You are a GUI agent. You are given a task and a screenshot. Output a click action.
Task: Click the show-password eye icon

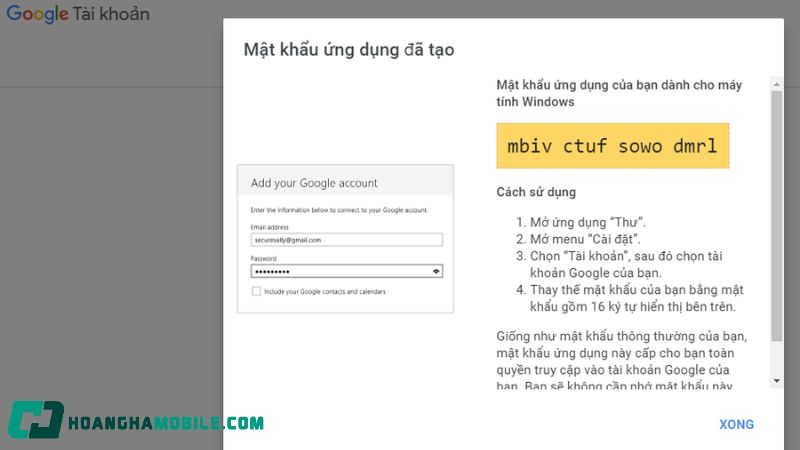click(436, 271)
